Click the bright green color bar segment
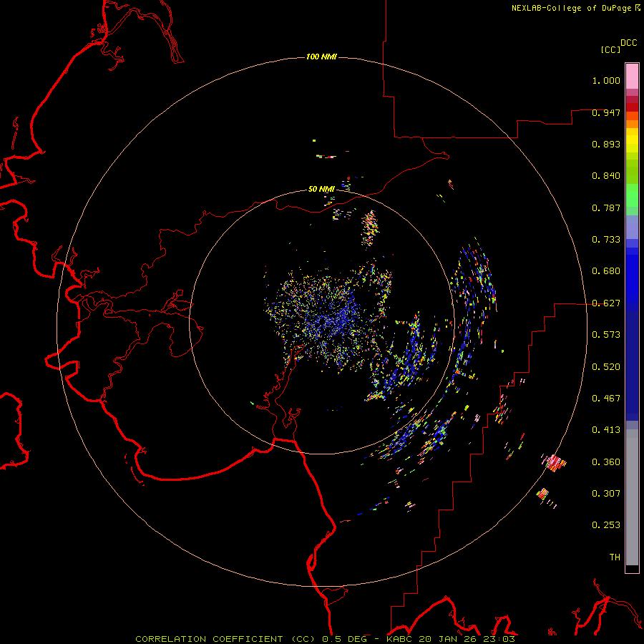Viewport: 644px width, 644px height. point(632,195)
